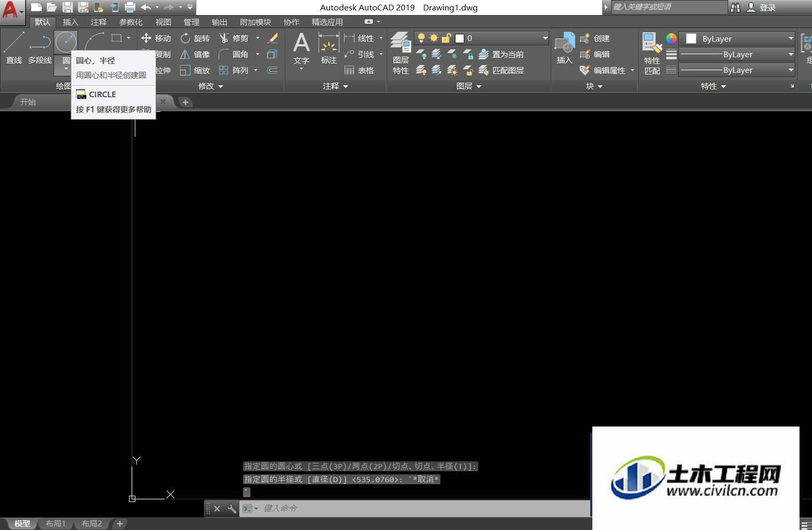Select the Dimension (标注) tool
The image size is (812, 530).
329,48
